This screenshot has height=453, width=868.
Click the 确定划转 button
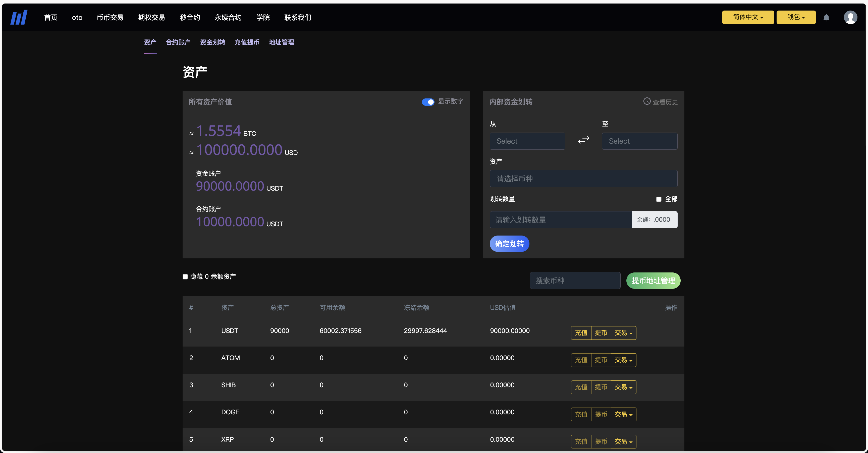click(510, 244)
